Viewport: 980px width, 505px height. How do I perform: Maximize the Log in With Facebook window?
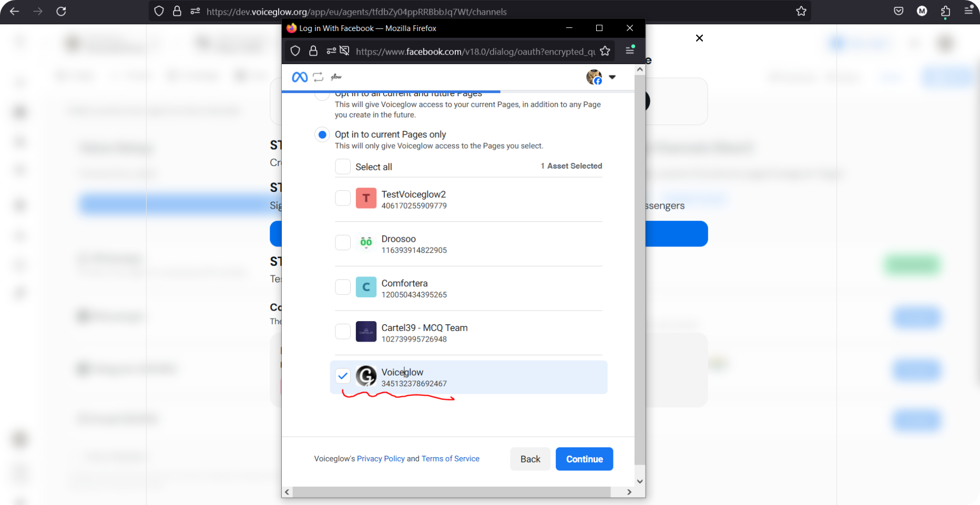tap(599, 28)
